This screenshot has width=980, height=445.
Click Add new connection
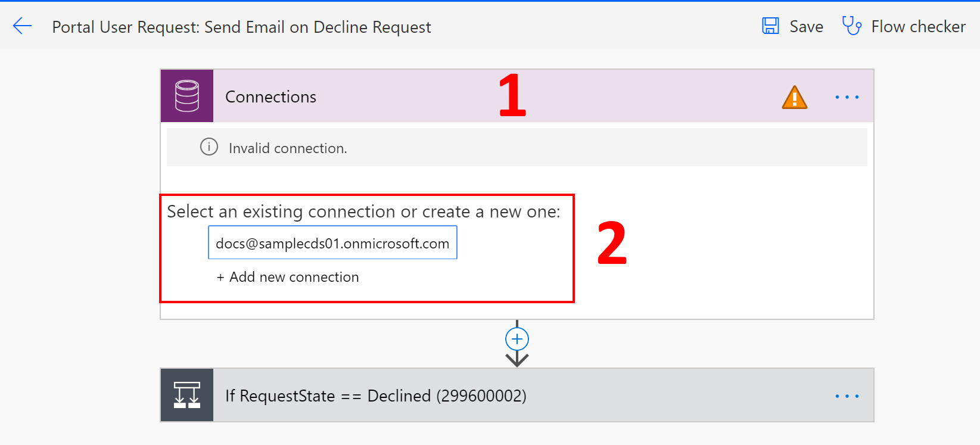288,277
